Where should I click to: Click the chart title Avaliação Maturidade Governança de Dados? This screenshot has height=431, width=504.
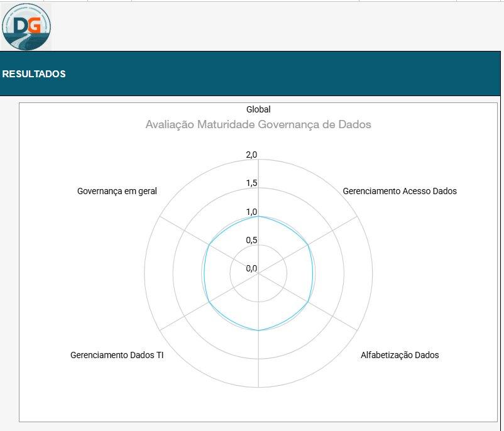click(258, 124)
